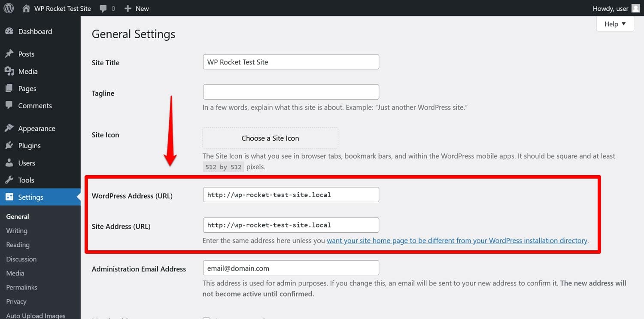The image size is (644, 319).
Task: Click the user avatar next to Howdy
Action: point(635,9)
